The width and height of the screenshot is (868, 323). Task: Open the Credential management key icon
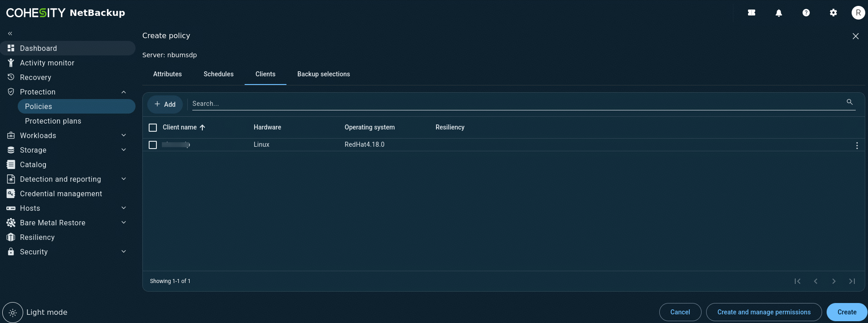pyautogui.click(x=11, y=194)
